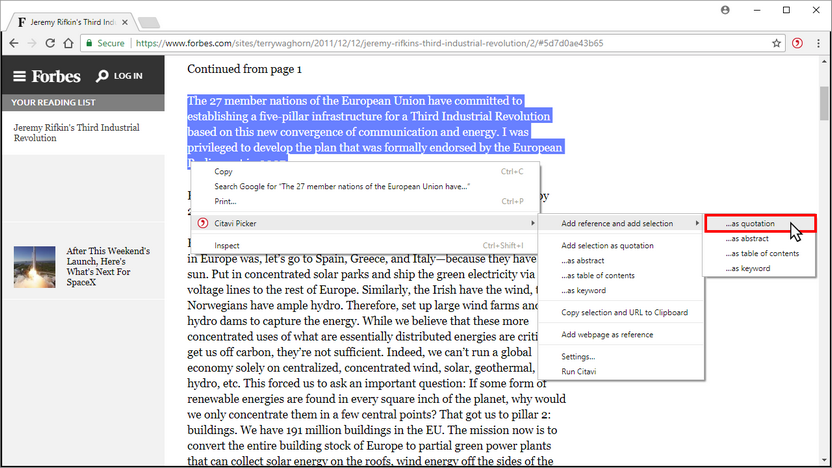Click LOG IN on Forbes
The width and height of the screenshot is (832, 468).
pyautogui.click(x=128, y=76)
